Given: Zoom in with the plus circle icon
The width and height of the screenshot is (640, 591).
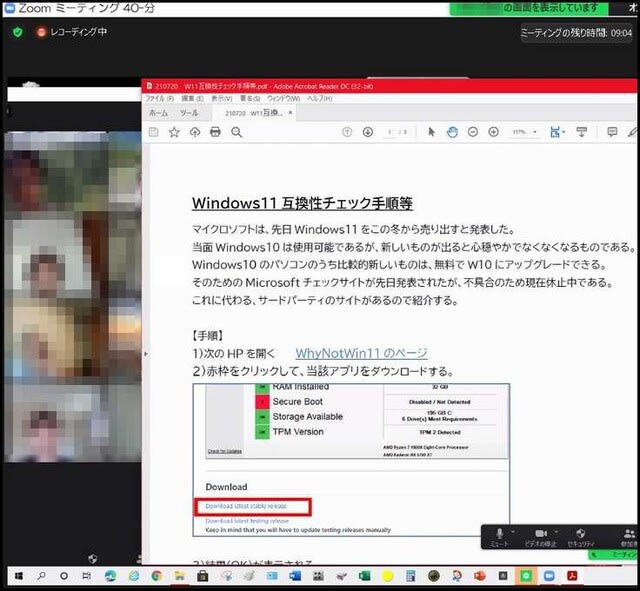Looking at the screenshot, I should 493,132.
